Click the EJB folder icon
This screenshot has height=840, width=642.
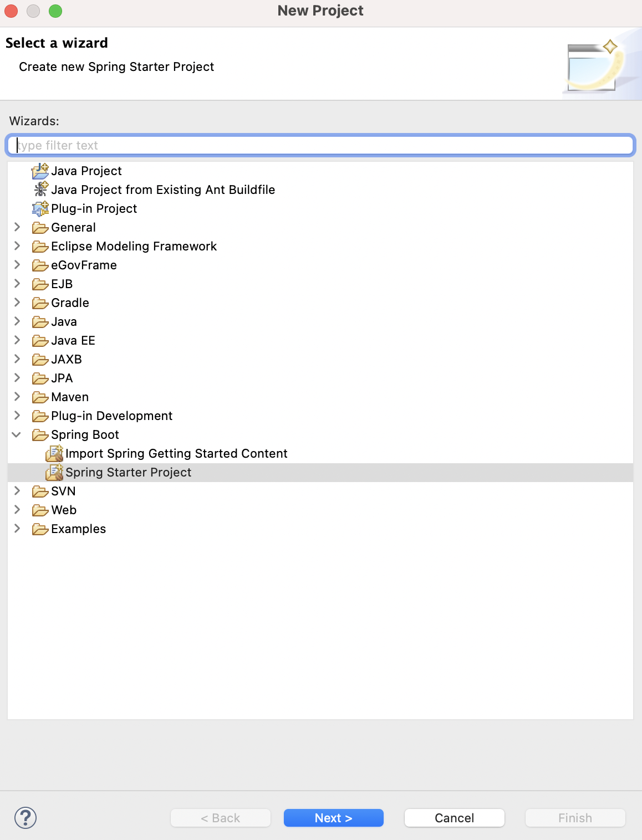40,284
